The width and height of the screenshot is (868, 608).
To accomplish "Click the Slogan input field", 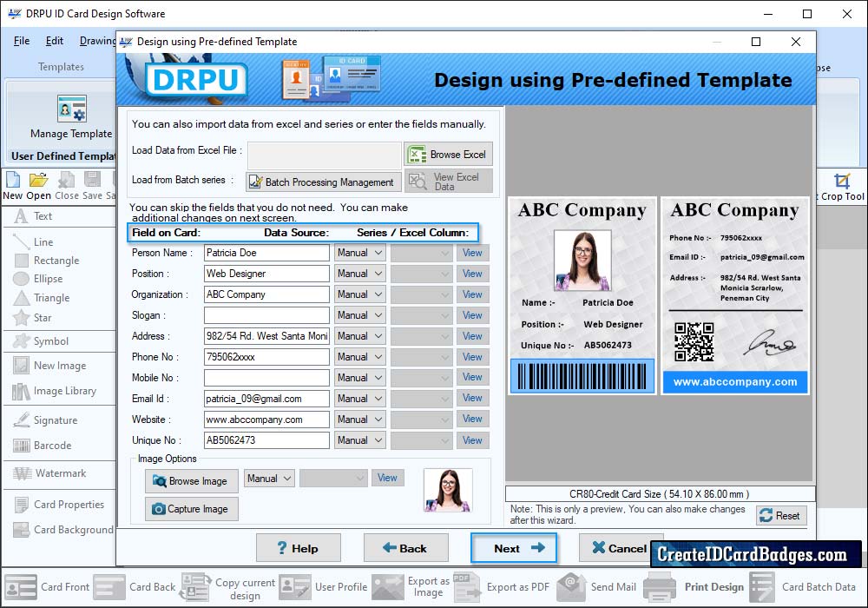I will (x=266, y=315).
